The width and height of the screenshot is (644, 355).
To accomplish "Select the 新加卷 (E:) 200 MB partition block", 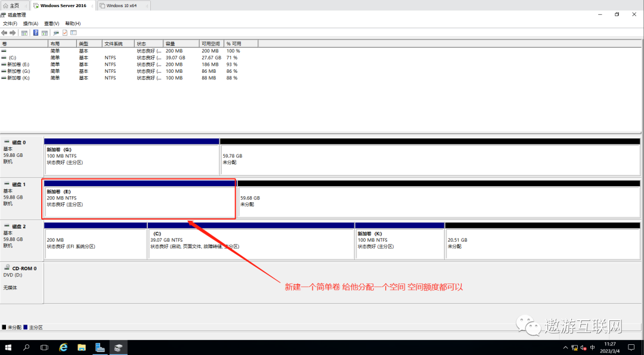I will [x=140, y=199].
